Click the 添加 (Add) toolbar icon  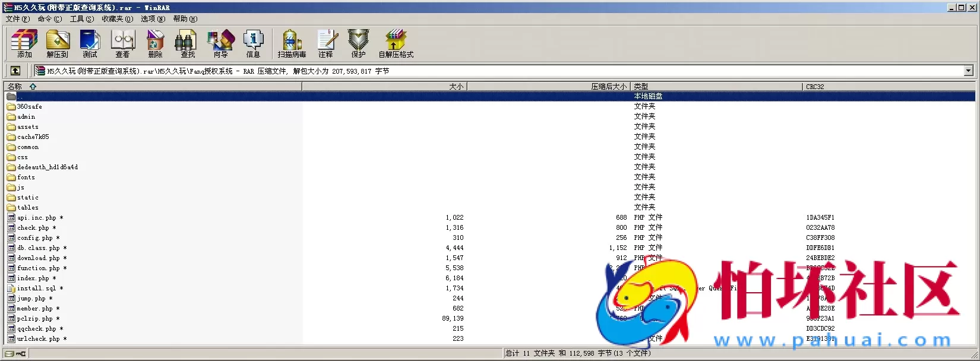[24, 44]
